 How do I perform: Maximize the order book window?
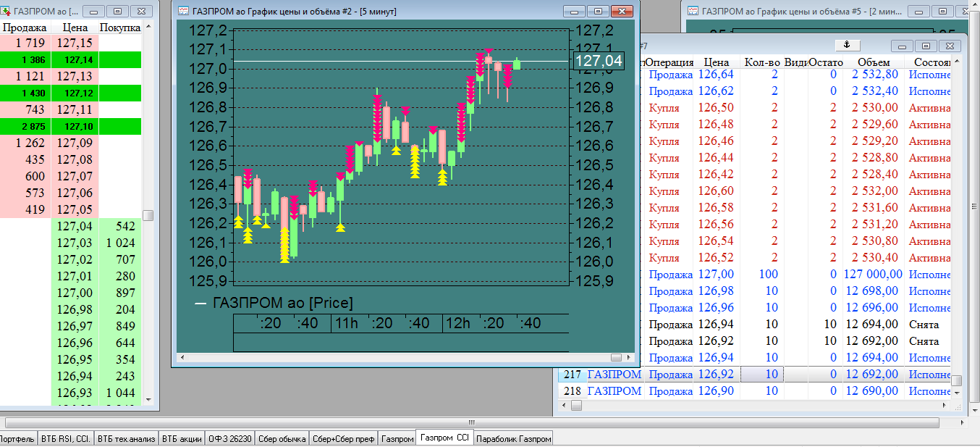(x=119, y=11)
